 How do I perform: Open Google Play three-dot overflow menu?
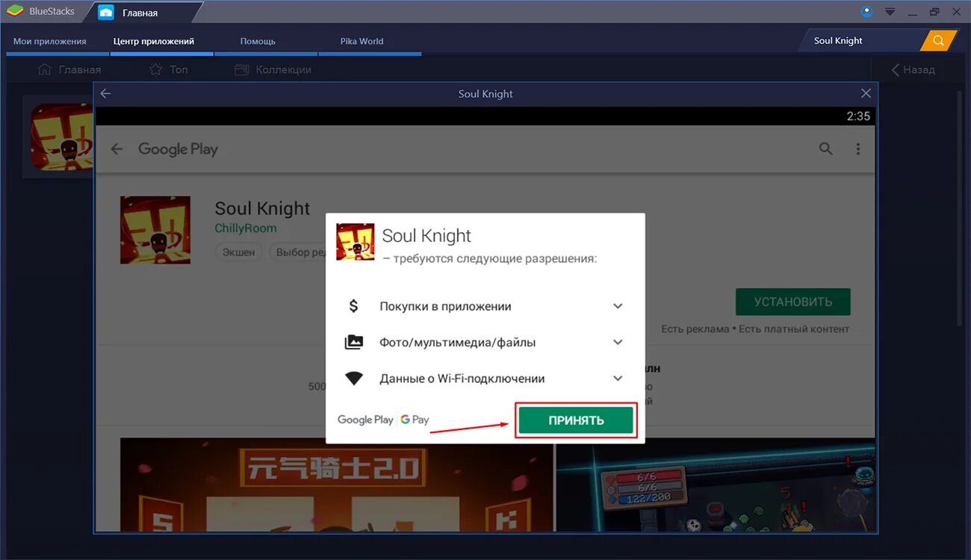tap(858, 149)
